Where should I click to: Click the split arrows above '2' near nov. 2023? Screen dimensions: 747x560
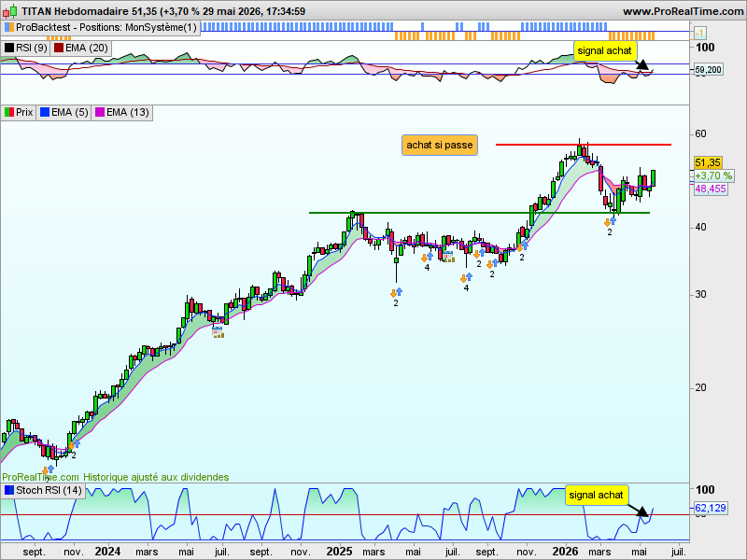pyautogui.click(x=74, y=445)
